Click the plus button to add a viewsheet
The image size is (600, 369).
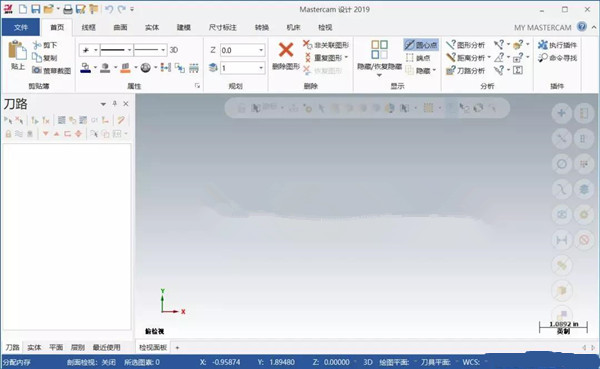click(x=177, y=348)
